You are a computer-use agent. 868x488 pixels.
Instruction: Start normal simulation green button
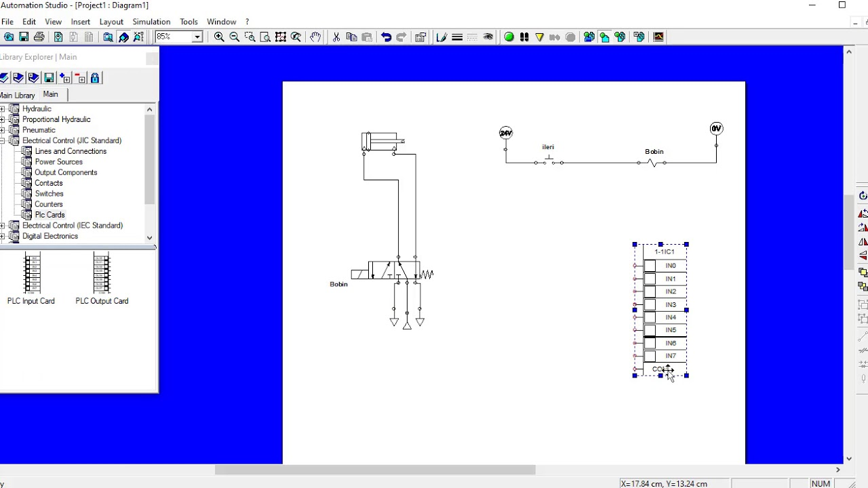509,37
